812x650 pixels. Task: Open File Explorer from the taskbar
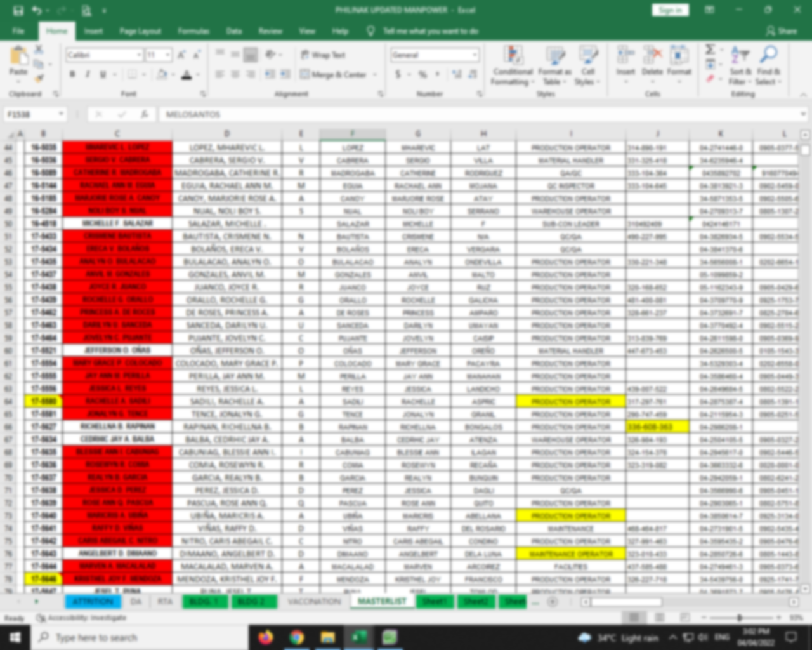tap(327, 637)
